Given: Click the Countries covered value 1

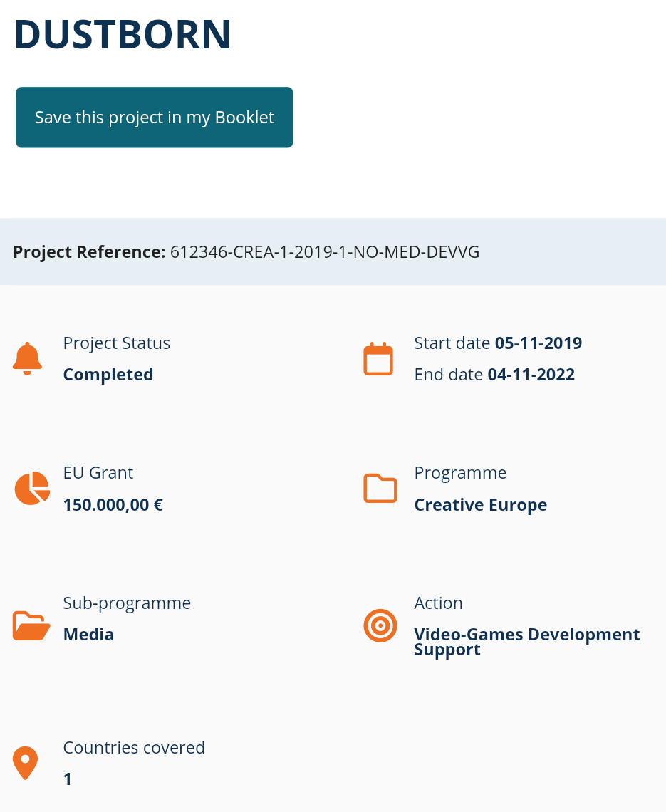Looking at the screenshot, I should (x=68, y=779).
